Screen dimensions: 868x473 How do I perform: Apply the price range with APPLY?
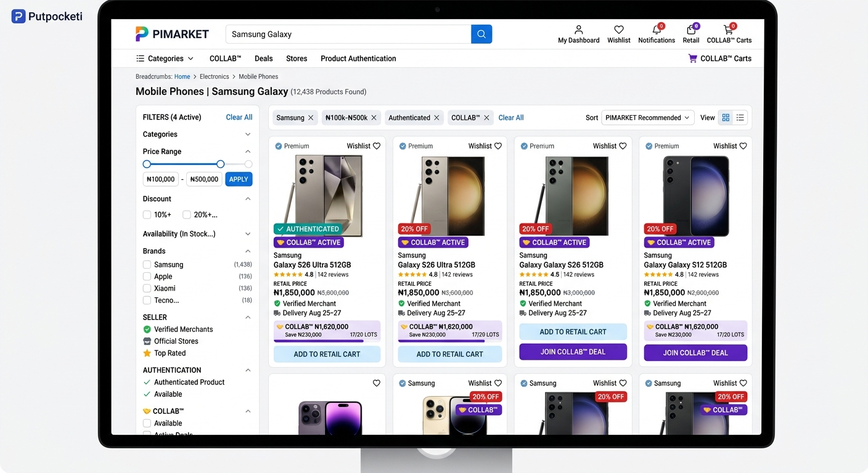coord(239,179)
